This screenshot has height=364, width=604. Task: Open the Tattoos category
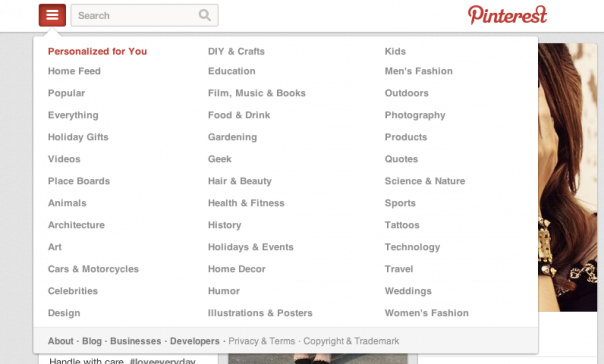402,225
